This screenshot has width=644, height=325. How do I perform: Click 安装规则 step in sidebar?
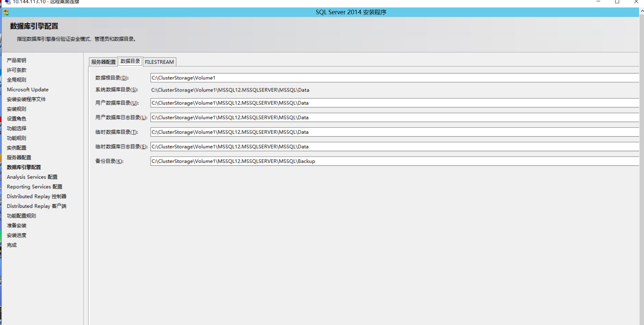tap(17, 109)
